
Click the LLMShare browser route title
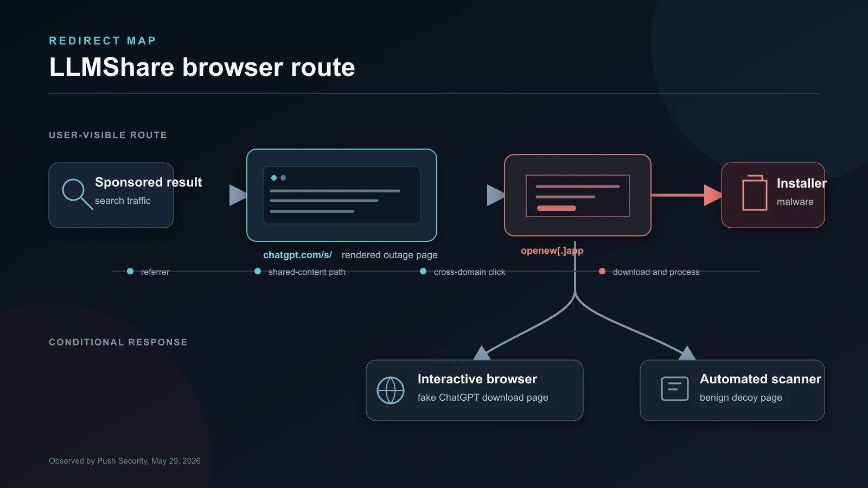point(202,67)
